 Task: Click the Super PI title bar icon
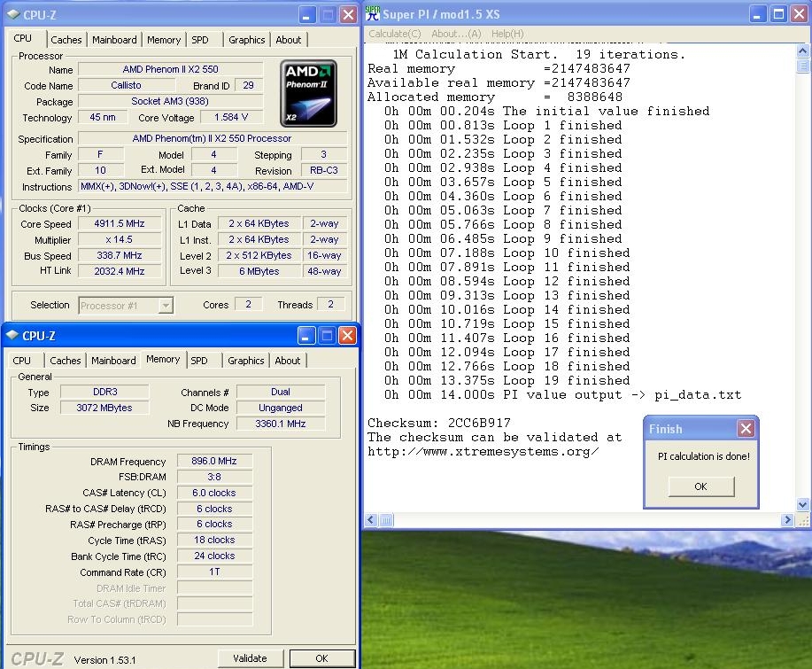pos(373,14)
